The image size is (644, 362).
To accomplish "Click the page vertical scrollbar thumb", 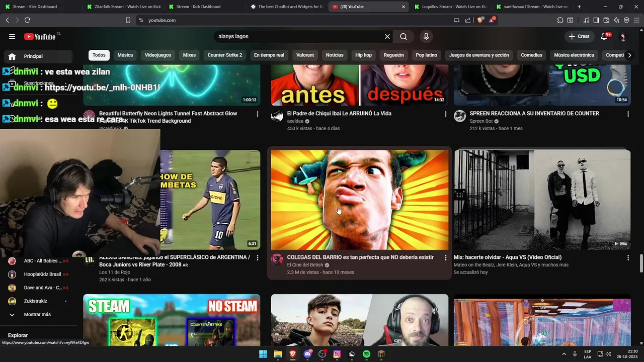I will [x=641, y=263].
